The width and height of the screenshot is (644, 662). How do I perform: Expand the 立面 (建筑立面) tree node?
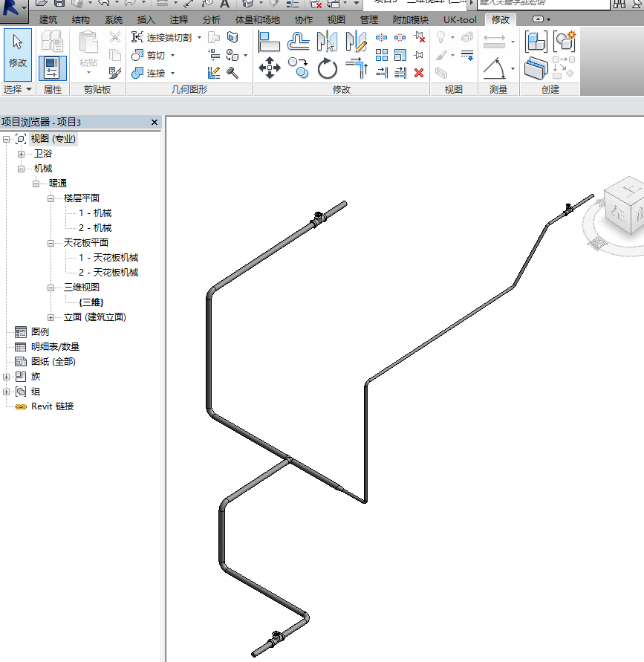pyautogui.click(x=51, y=317)
